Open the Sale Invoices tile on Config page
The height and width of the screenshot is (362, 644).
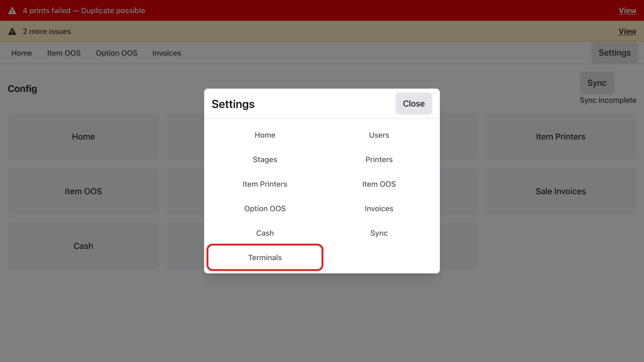[561, 191]
